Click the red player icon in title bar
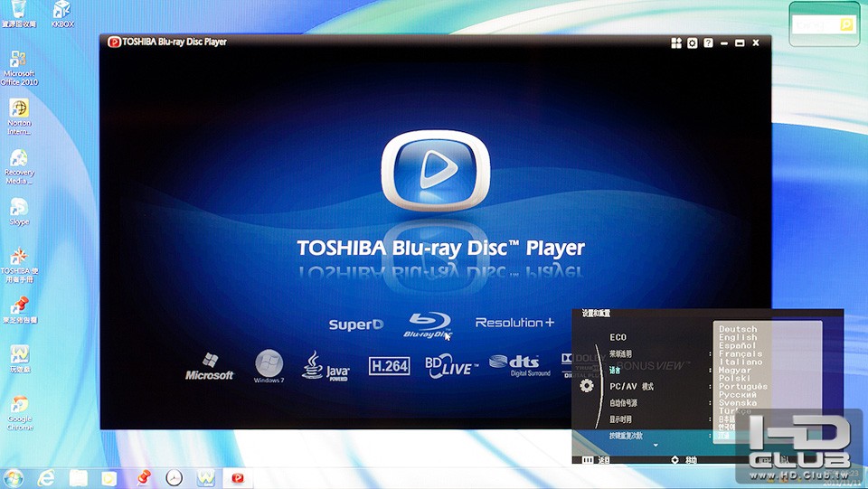The width and height of the screenshot is (868, 489). [114, 42]
